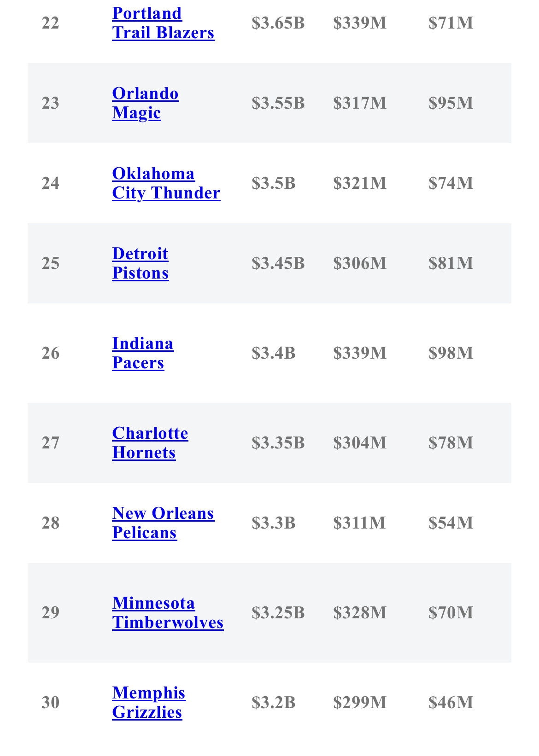
Task: Open the Orlando Magic team link
Action: [146, 103]
